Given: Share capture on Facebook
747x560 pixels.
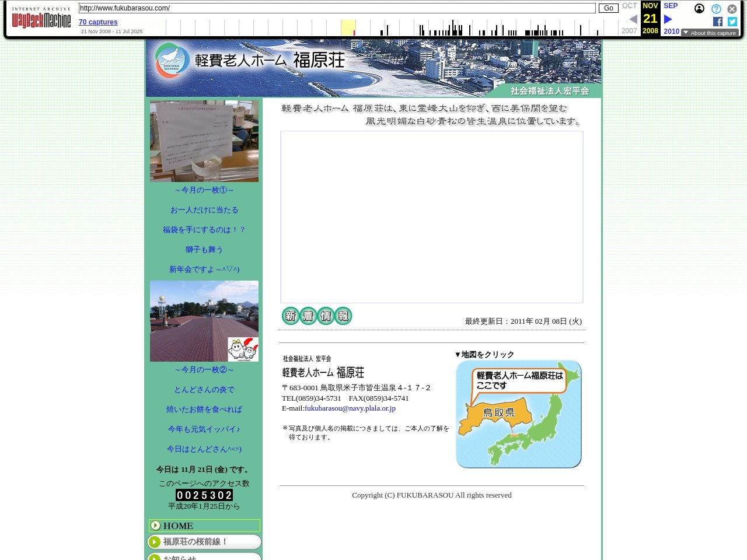Looking at the screenshot, I should pyautogui.click(x=718, y=22).
